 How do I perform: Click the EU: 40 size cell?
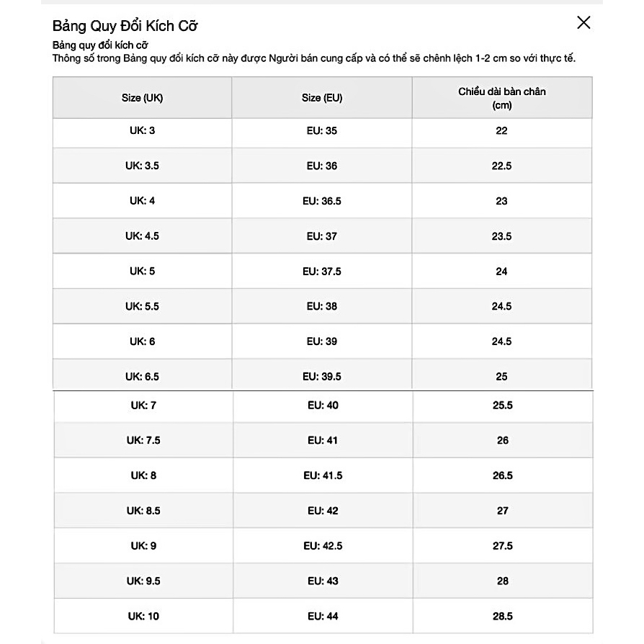point(323,406)
